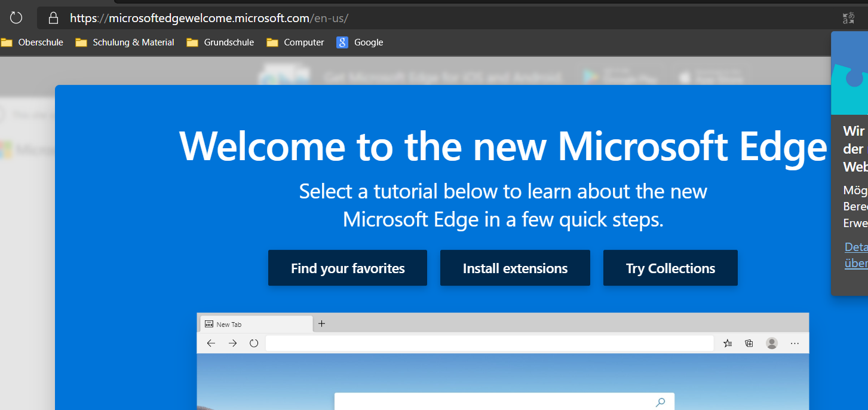Open the Oberschule bookmarks folder
Image resolution: width=868 pixels, height=410 pixels.
coord(32,42)
